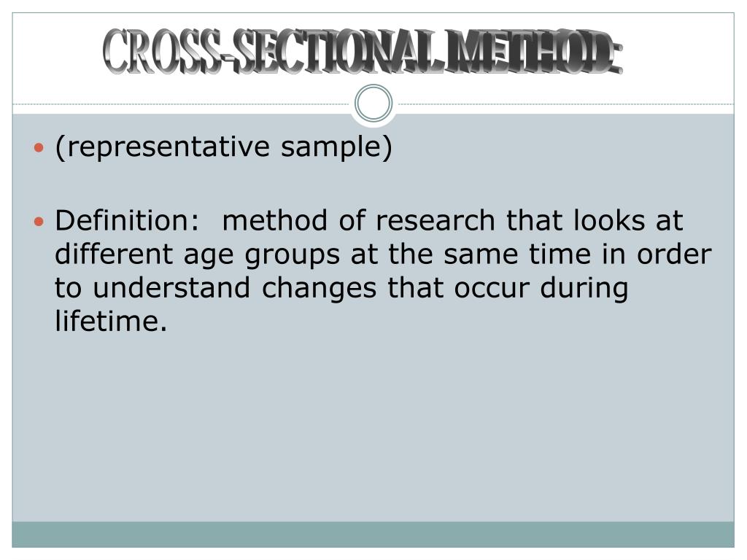This screenshot has width=747, height=560.
Task: Click the first orange bullet point
Action: pyautogui.click(x=39, y=147)
